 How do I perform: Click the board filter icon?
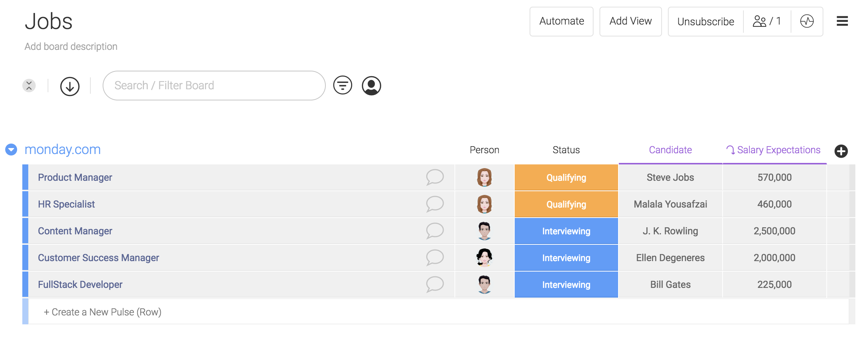coord(343,85)
